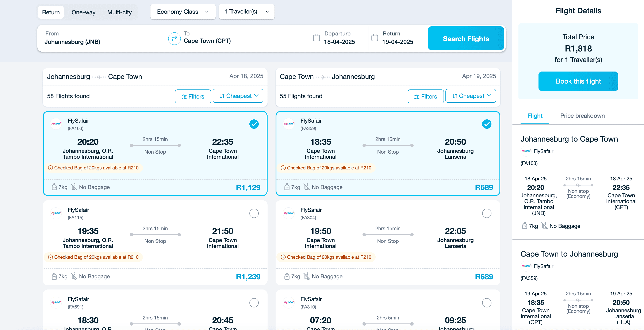Switch to One-way trip type
644x330 pixels.
click(x=83, y=12)
